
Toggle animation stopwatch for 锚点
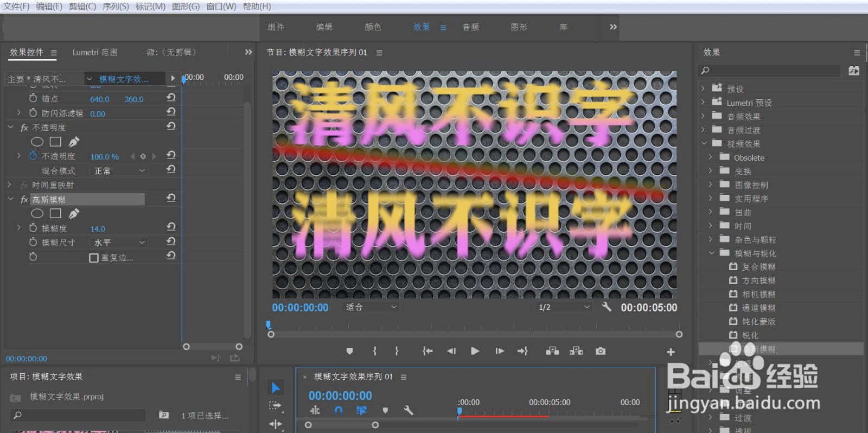coord(33,98)
